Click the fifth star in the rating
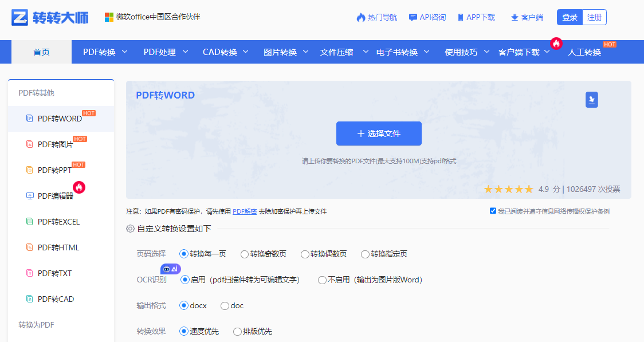644x342 pixels. [528, 188]
